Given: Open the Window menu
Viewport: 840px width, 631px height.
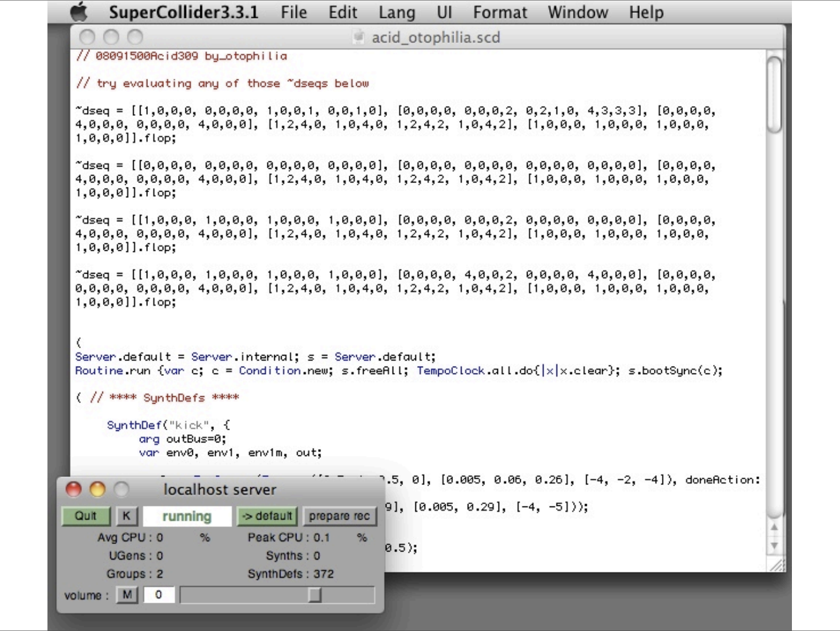Looking at the screenshot, I should [x=577, y=12].
